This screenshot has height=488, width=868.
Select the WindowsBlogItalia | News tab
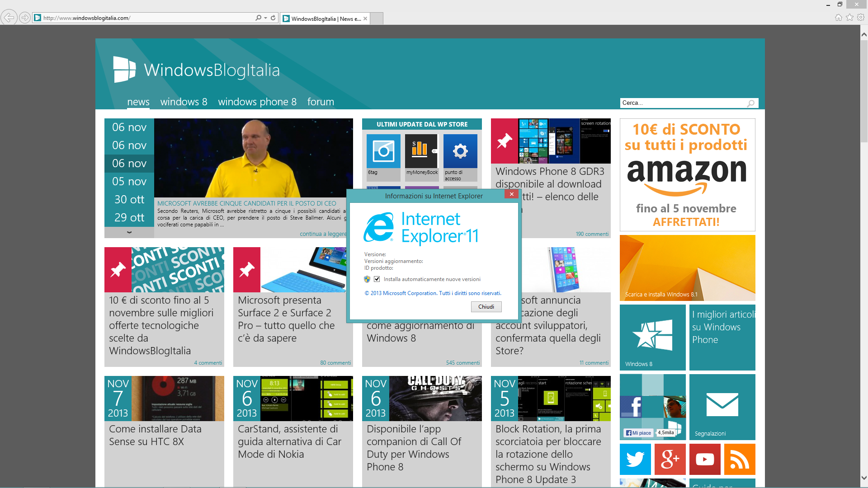tap(325, 19)
